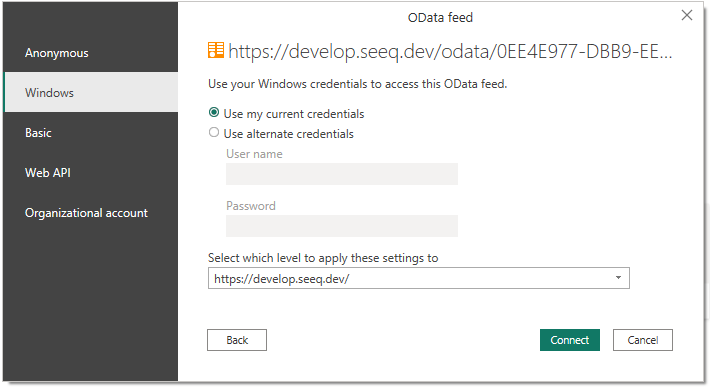Click the Use alternate credentials label text
The image size is (710, 387).
[x=288, y=134]
